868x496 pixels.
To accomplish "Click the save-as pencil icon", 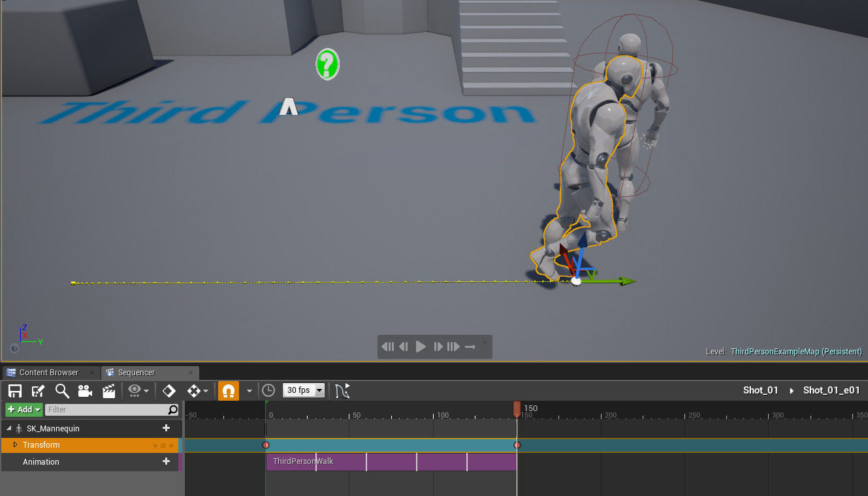I will 38,390.
